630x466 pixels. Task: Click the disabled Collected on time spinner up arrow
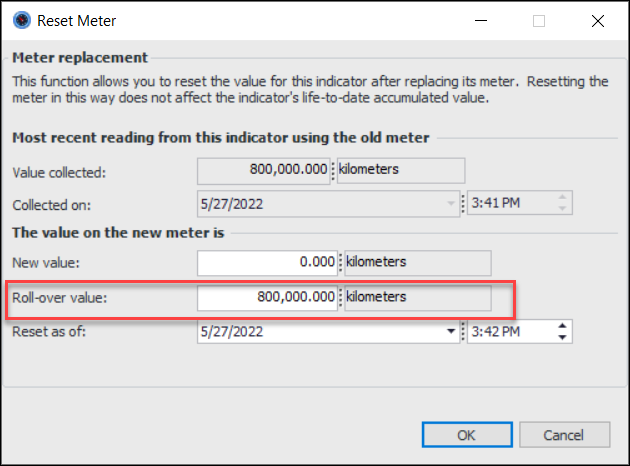(x=562, y=197)
